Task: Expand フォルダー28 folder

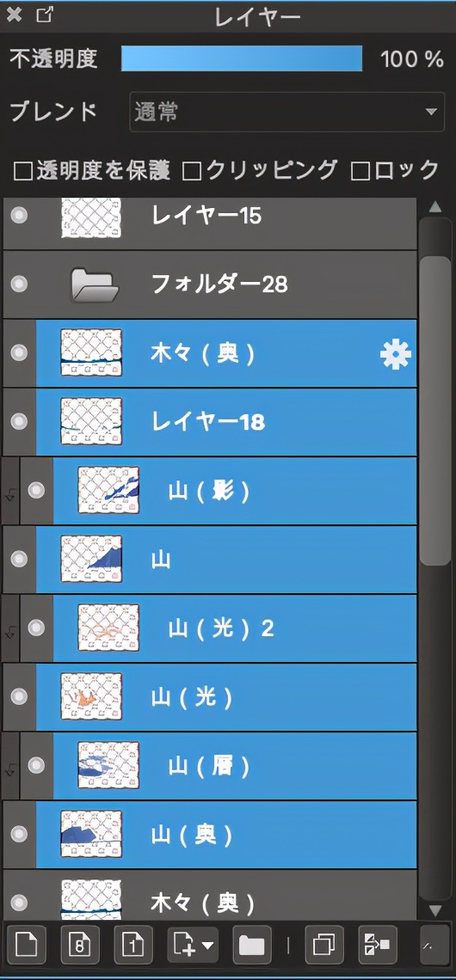Action: click(96, 285)
